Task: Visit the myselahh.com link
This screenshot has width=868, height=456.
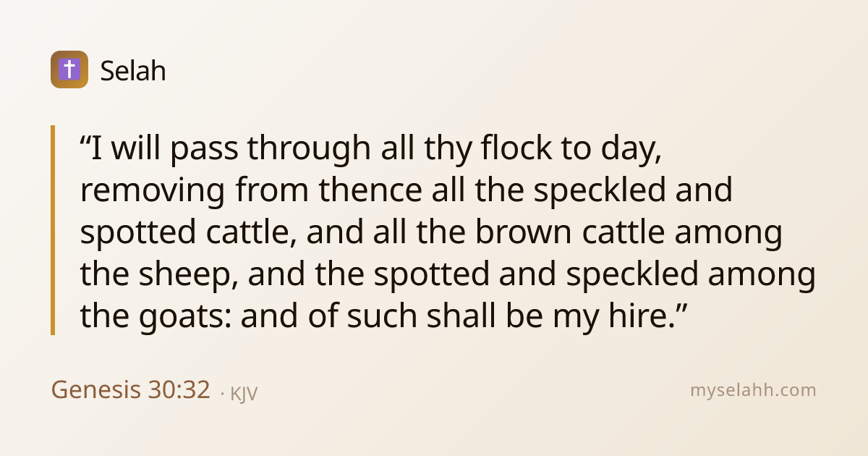Action: point(753,391)
